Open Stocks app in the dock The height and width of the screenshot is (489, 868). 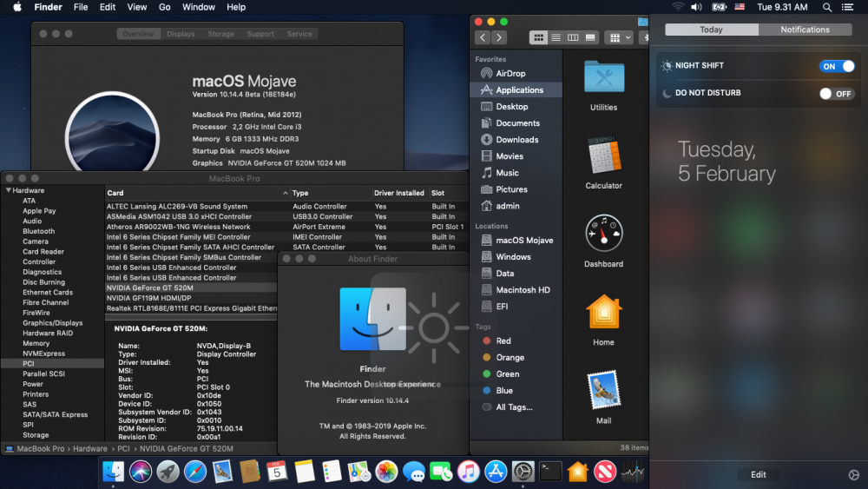pos(632,472)
